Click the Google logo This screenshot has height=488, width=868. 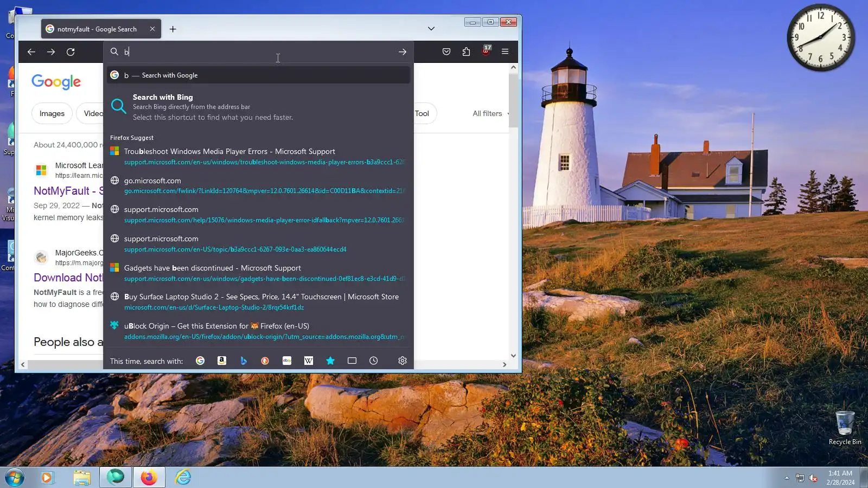point(56,82)
